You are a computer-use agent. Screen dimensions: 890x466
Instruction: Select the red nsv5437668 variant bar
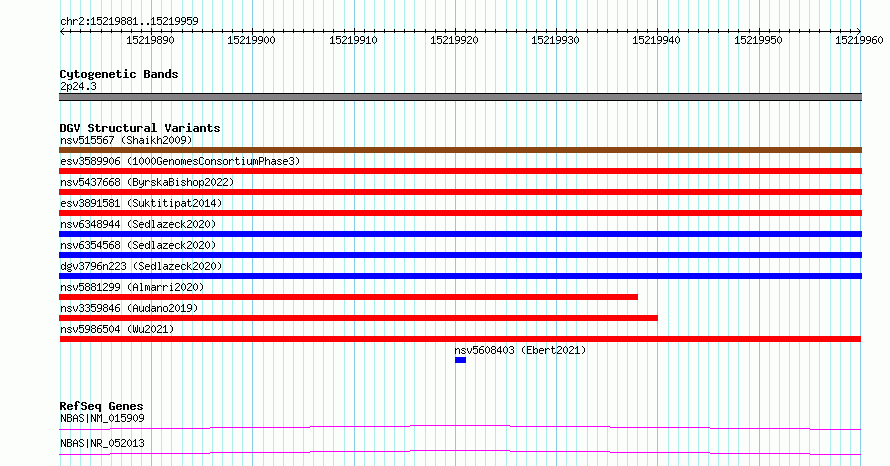(460, 192)
